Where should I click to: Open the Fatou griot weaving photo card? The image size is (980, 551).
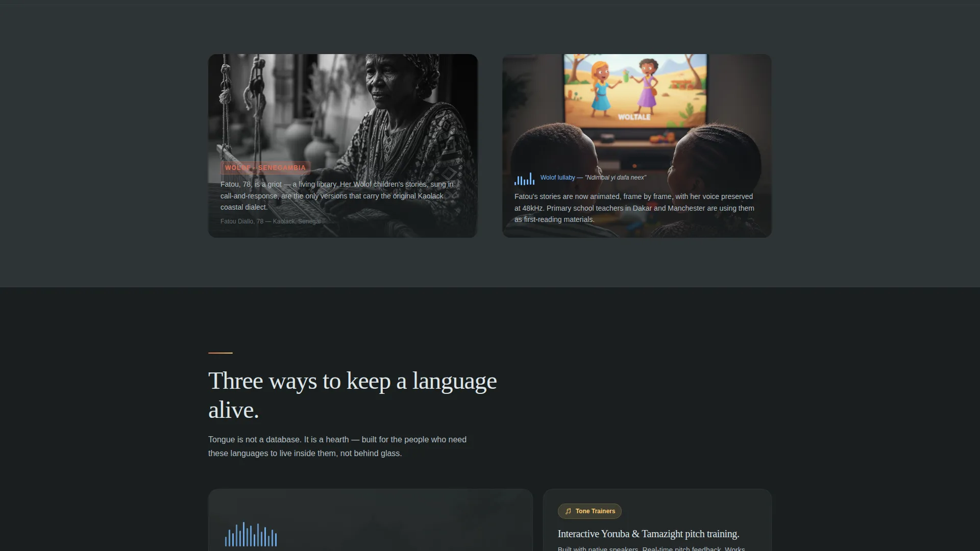tap(343, 145)
